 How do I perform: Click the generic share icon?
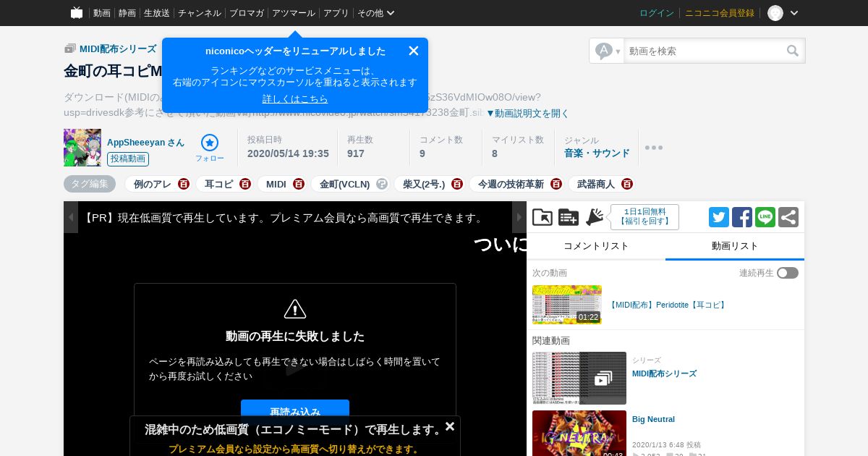click(x=788, y=217)
